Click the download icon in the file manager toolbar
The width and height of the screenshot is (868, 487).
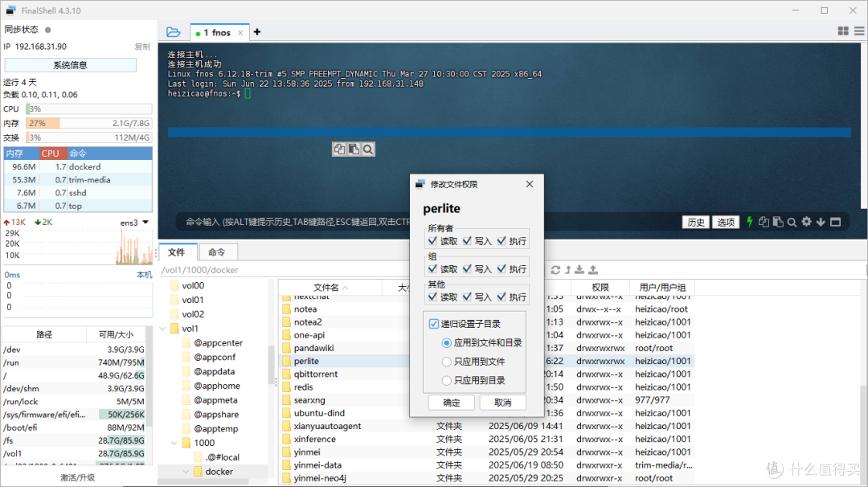pos(579,269)
